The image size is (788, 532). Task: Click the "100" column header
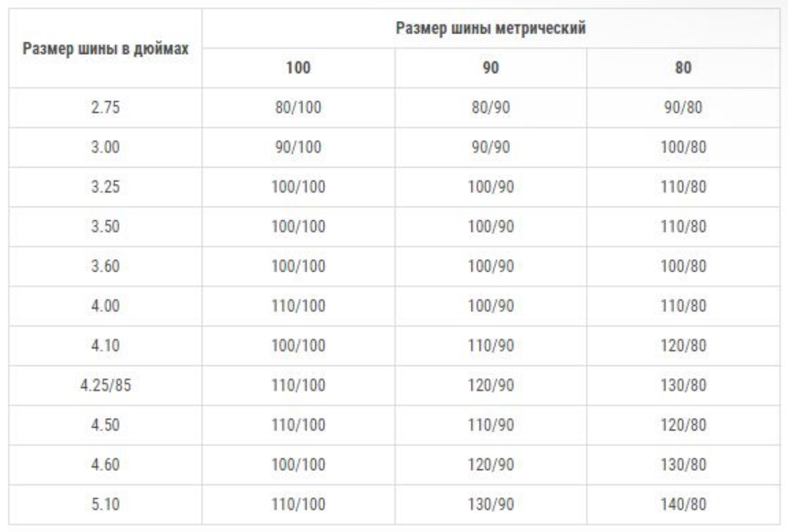[x=299, y=68]
